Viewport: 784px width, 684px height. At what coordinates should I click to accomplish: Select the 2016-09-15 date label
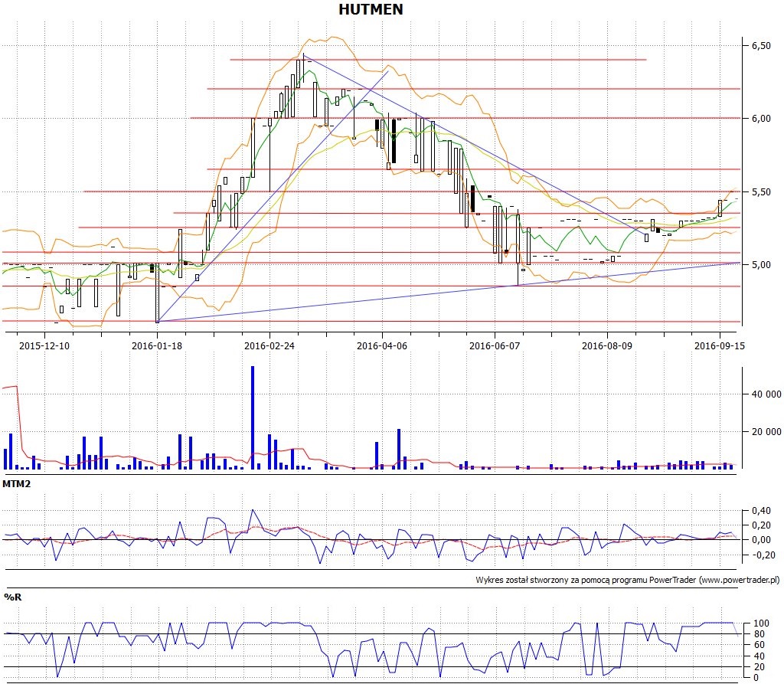[x=720, y=345]
